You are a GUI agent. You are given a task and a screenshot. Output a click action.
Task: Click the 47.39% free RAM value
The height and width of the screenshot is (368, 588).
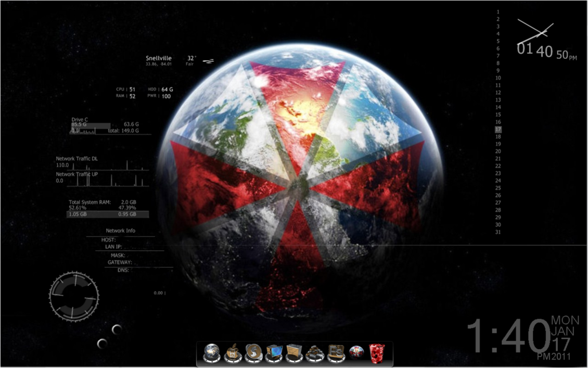127,208
